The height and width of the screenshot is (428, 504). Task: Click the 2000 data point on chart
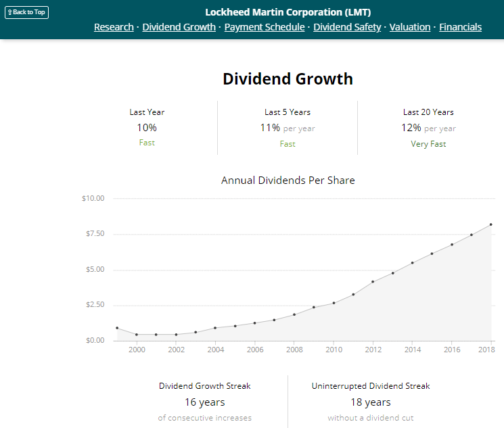click(137, 335)
